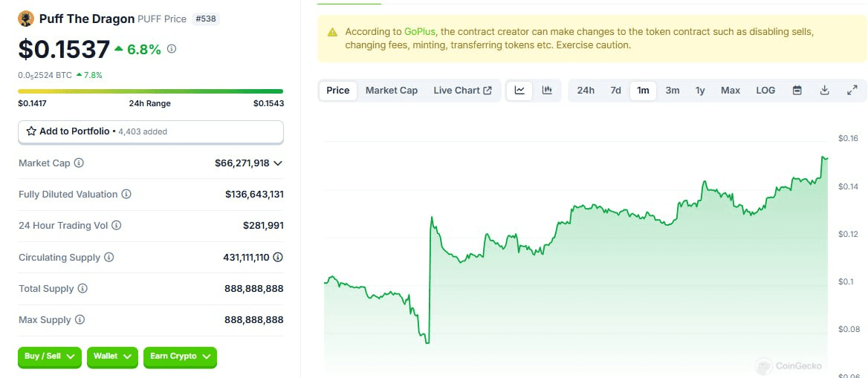Image resolution: width=868 pixels, height=378 pixels.
Task: Click the 24h Range progress bar
Action: 151,91
